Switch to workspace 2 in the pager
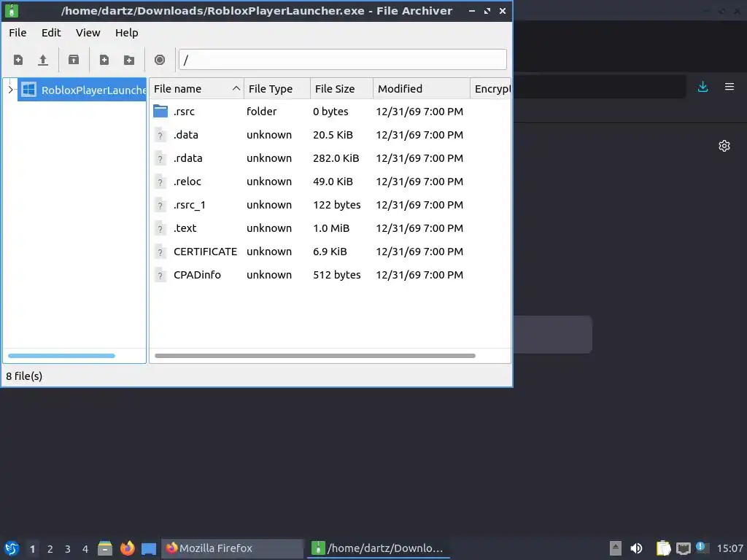This screenshot has width=747, height=560. coord(50,549)
